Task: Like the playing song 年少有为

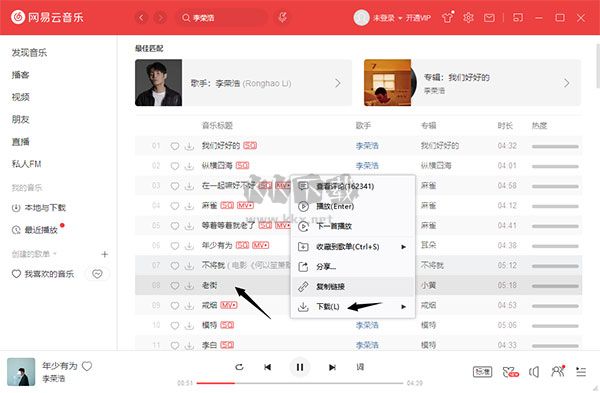Action: 87,366
